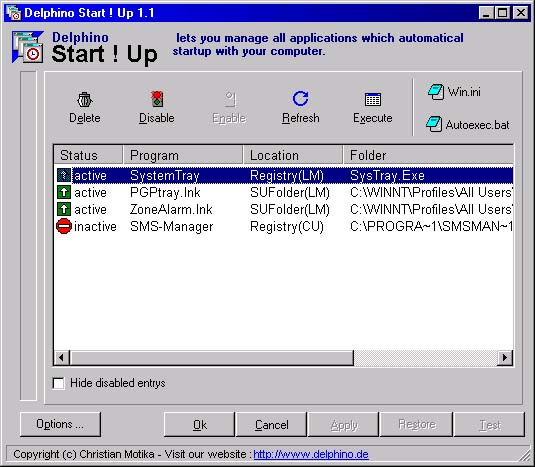Click the Execute window icon
The image size is (535, 467).
(x=373, y=99)
